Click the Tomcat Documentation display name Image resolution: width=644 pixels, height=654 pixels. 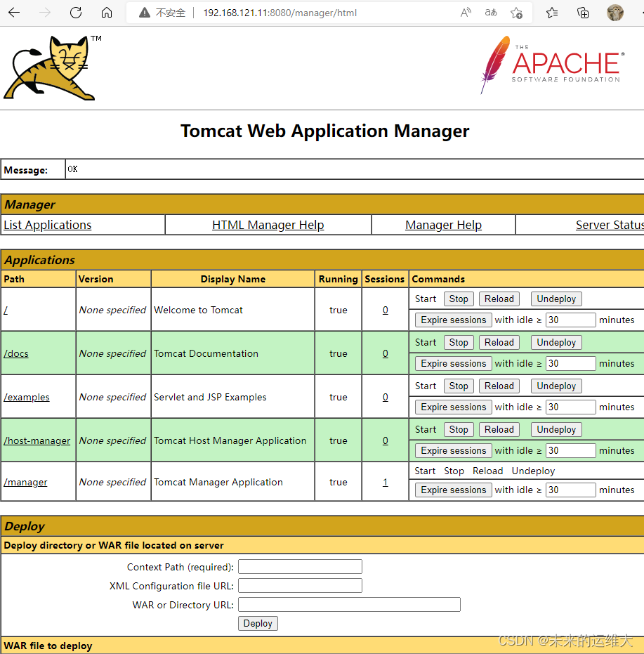coord(206,354)
